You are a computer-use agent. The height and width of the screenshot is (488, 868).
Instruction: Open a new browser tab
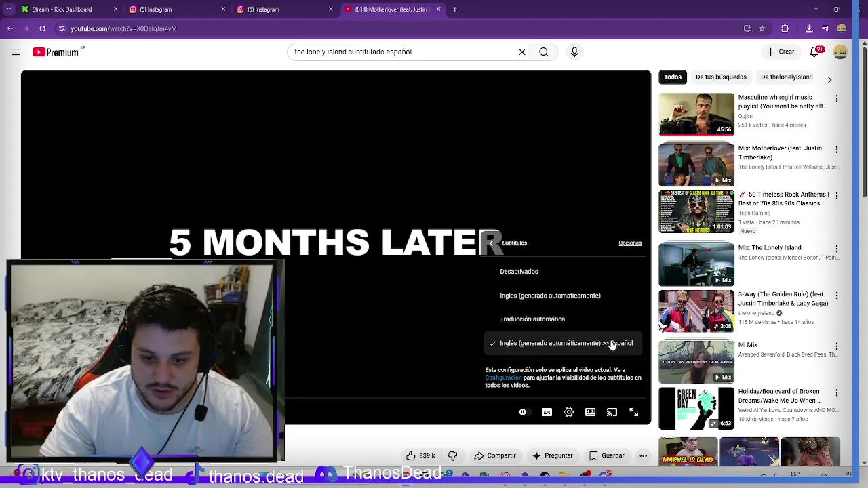point(454,9)
